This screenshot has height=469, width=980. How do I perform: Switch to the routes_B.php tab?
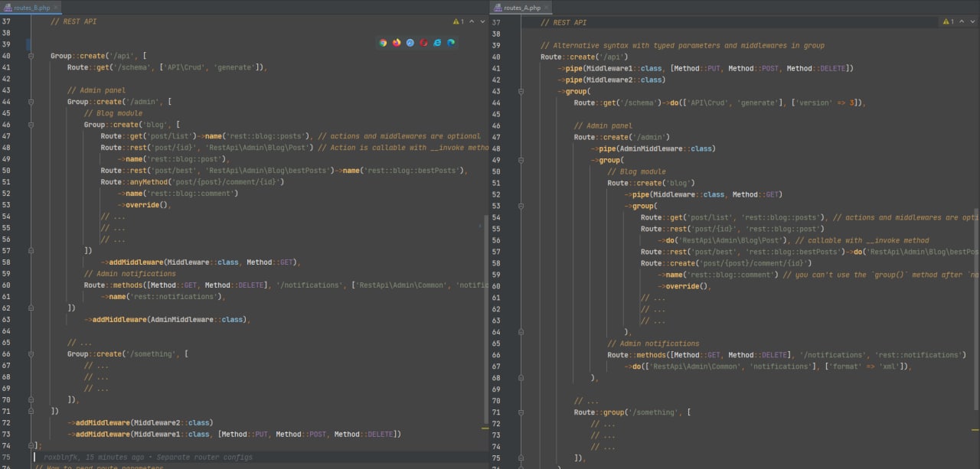31,7
